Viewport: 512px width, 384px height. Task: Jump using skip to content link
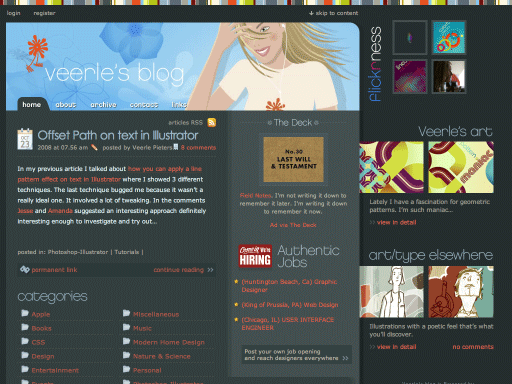334,13
